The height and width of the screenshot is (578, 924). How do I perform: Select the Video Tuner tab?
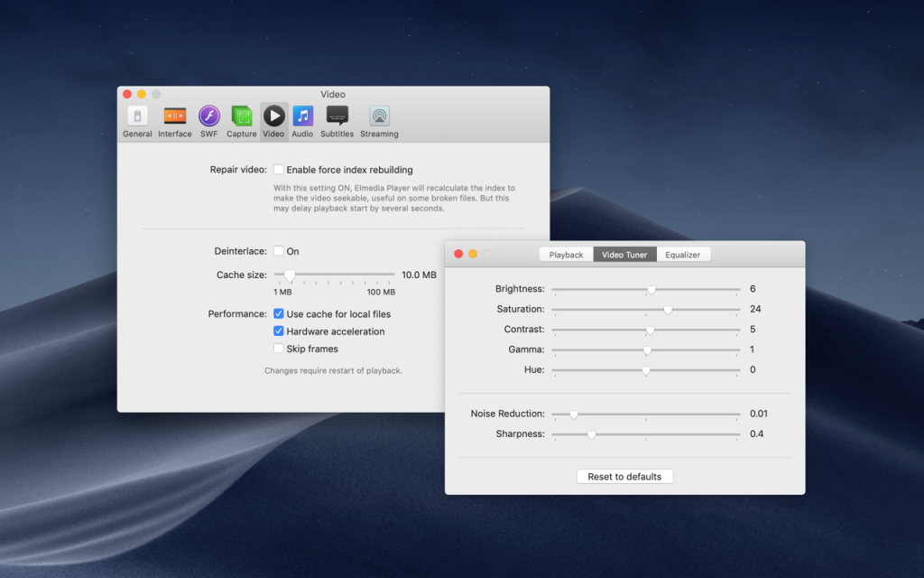pyautogui.click(x=624, y=254)
